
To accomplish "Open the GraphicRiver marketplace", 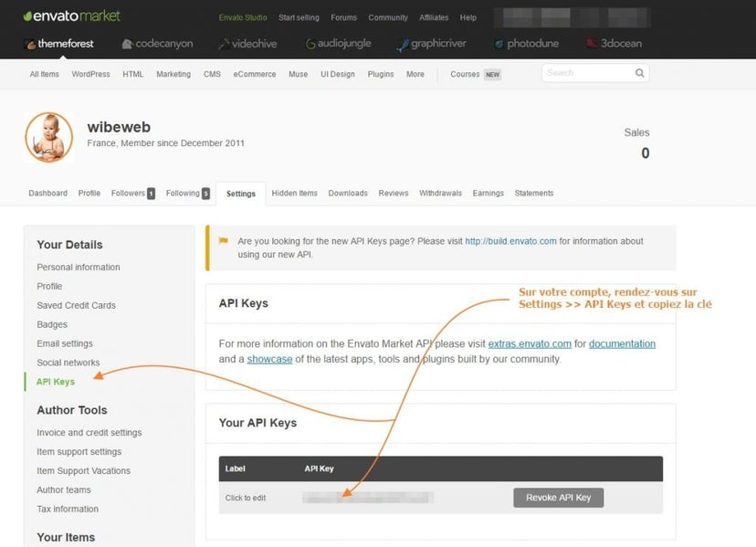I will 433,44.
